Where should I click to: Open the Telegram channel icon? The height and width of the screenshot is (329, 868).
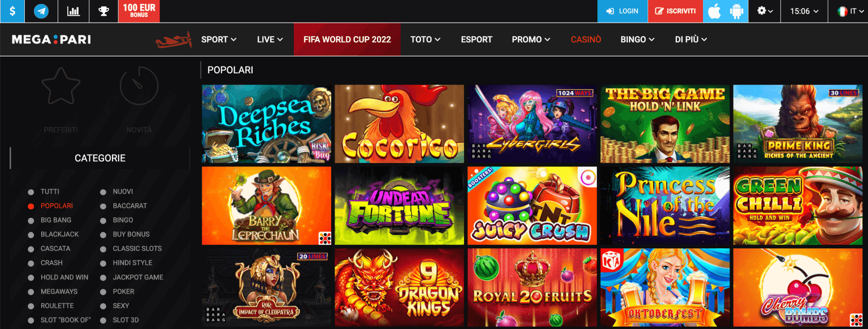(x=41, y=11)
